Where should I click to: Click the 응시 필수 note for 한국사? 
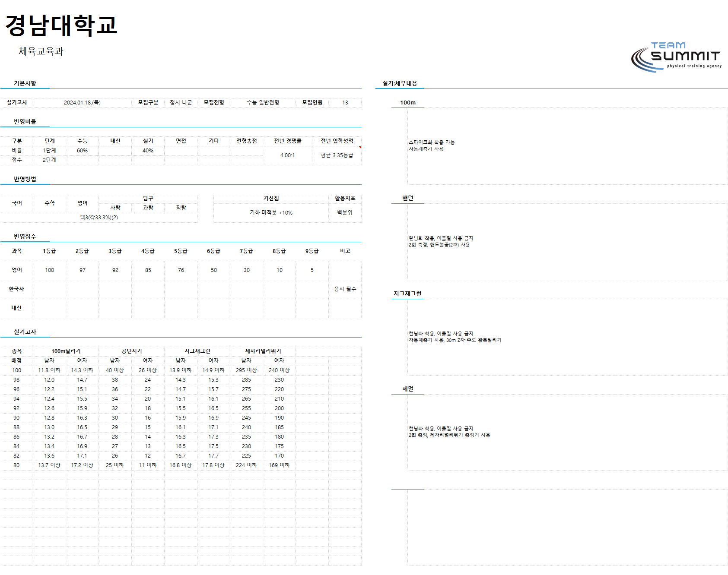[x=345, y=289]
